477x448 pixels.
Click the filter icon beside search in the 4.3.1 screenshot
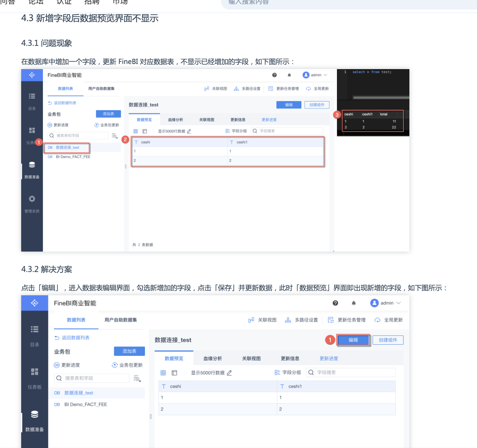coord(115,136)
